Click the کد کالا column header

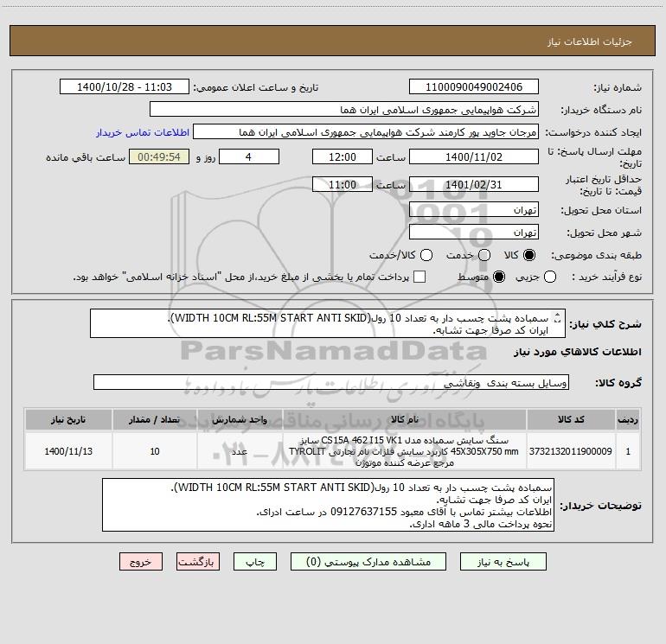(571, 419)
